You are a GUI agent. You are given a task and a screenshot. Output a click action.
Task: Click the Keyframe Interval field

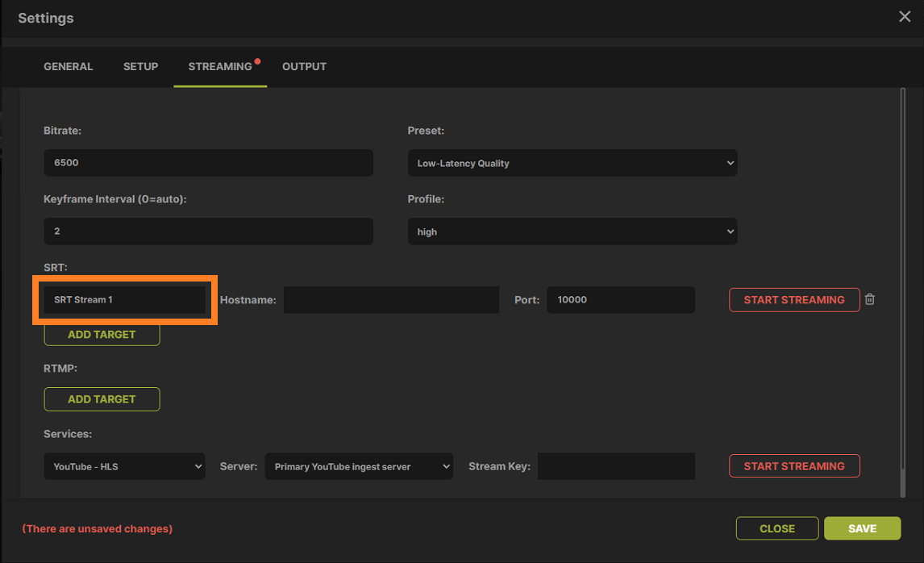209,231
